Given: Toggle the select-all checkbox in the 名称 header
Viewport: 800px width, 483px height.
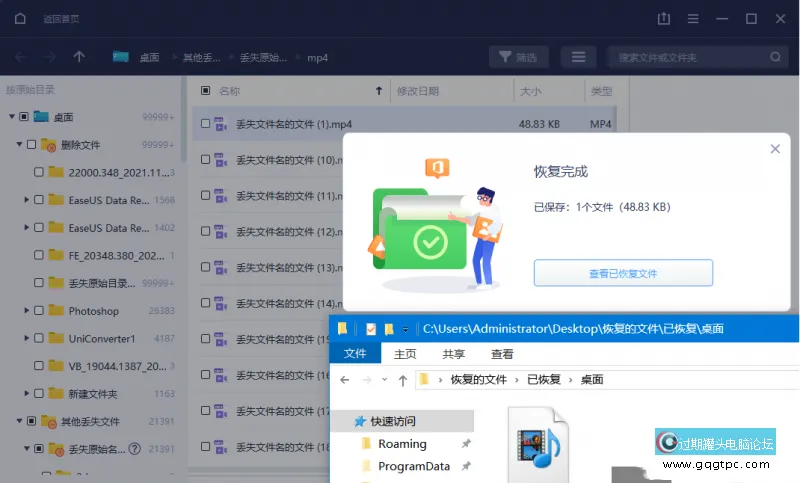Looking at the screenshot, I should 205,91.
